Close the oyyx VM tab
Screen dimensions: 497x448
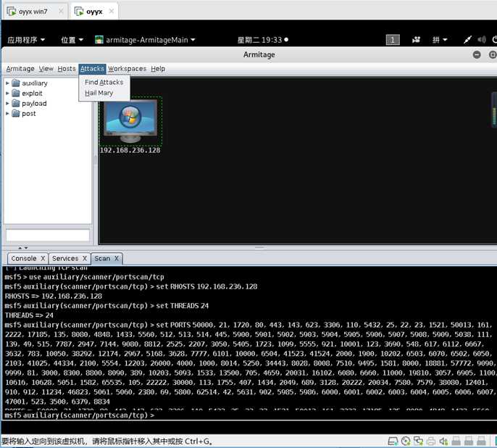pyautogui.click(x=112, y=12)
